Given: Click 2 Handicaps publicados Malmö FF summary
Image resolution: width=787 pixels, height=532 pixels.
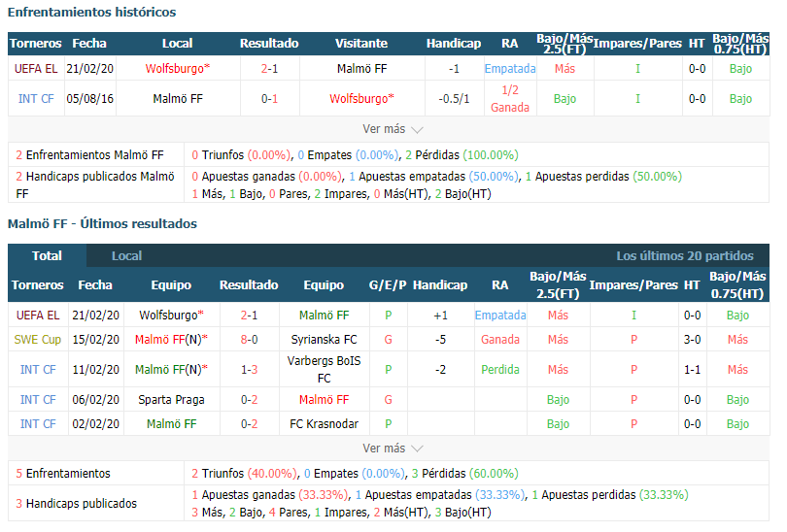Looking at the screenshot, I should tap(95, 185).
